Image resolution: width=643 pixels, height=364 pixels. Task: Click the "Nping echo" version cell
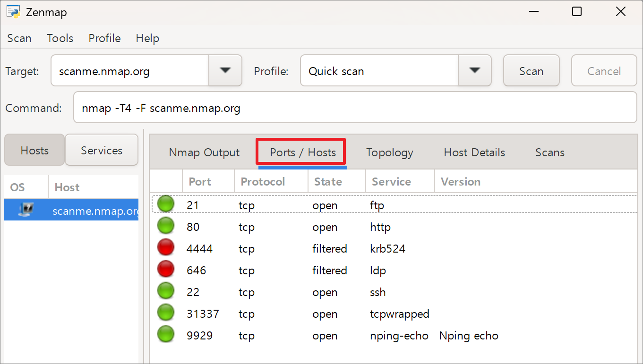[x=469, y=336]
